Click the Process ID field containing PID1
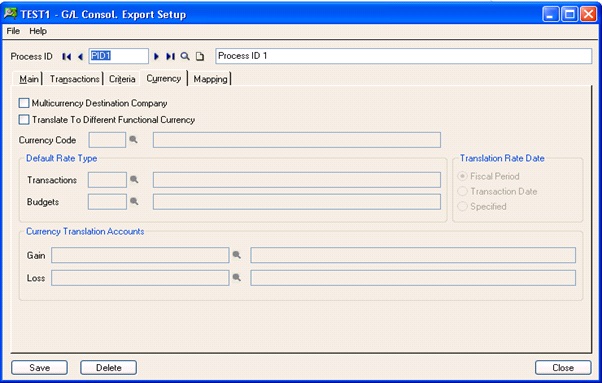This screenshot has width=602, height=383. pyautogui.click(x=118, y=56)
